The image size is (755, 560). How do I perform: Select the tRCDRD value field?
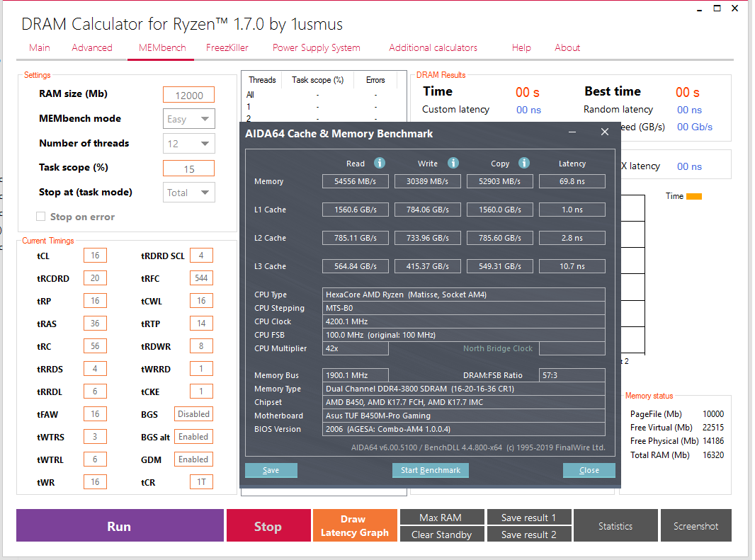(x=95, y=278)
